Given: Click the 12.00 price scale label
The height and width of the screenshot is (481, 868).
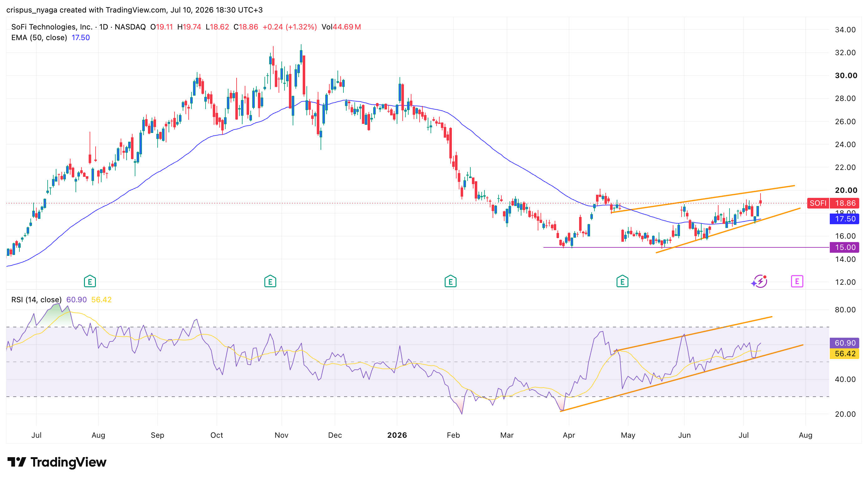Looking at the screenshot, I should click(845, 282).
